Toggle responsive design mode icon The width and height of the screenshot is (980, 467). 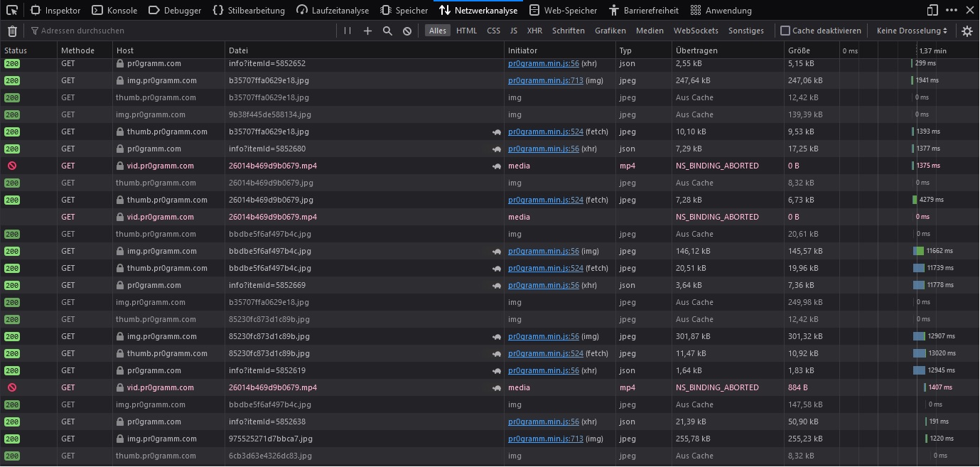click(932, 10)
